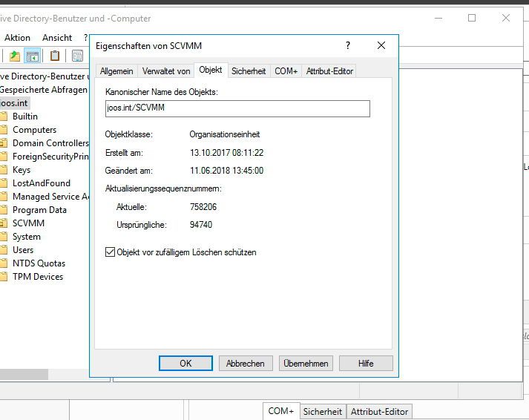Open the ? help menu in the menu bar
Screen dimensions: 529x420
click(x=85, y=38)
